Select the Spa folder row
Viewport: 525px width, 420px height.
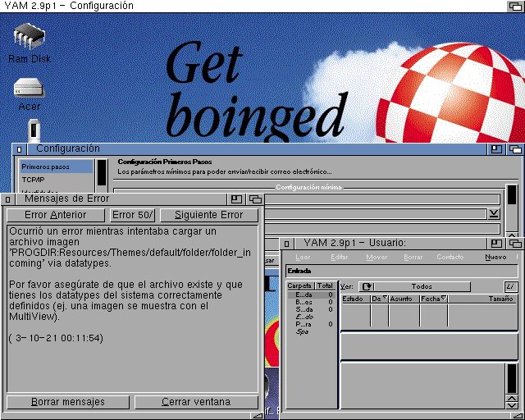coord(312,332)
